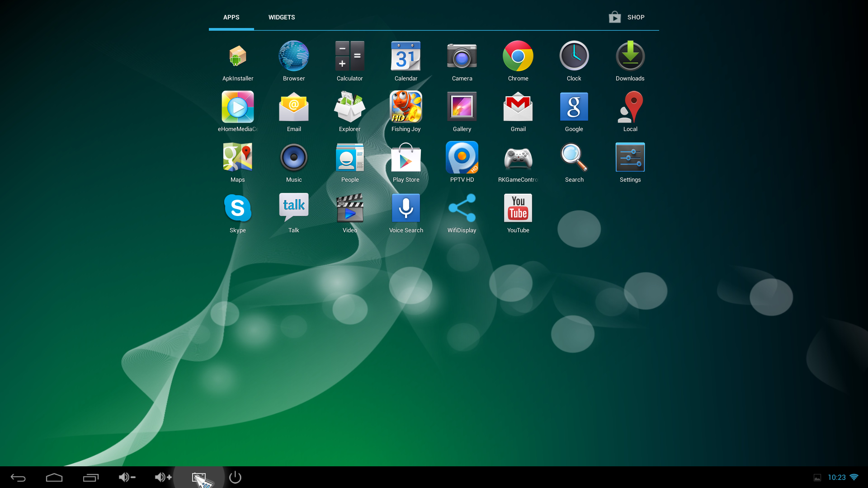Open the screenshot notification icon
Viewport: 868px width, 488px height.
click(817, 478)
